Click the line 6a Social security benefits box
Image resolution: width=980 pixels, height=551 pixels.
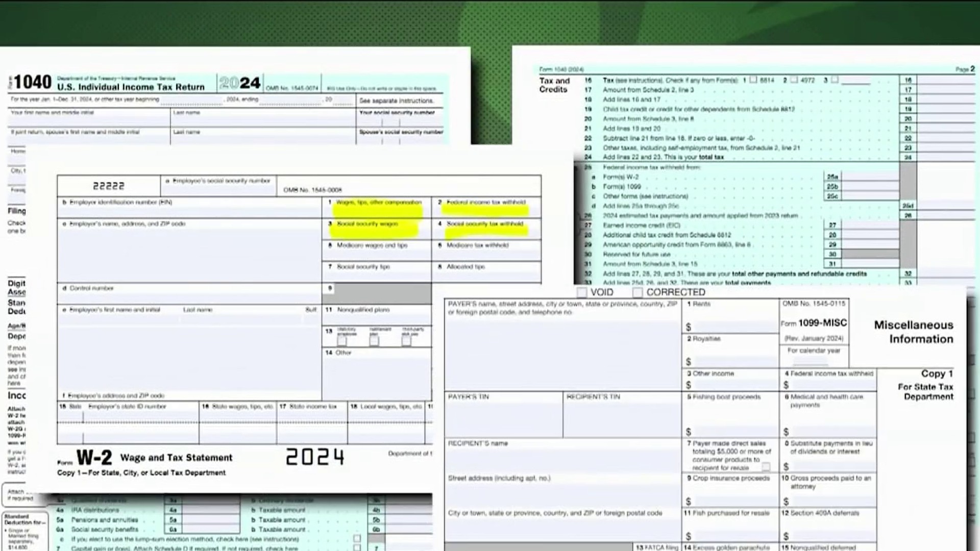[x=211, y=529]
